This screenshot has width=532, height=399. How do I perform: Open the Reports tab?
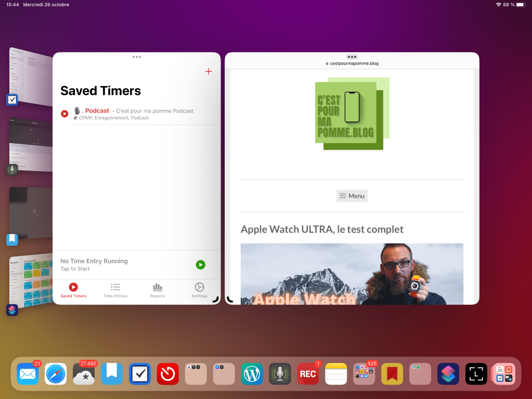158,290
